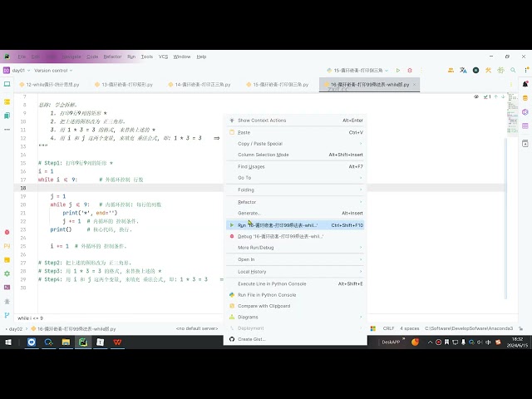Expand the Copy / Paste Special submenu
The width and height of the screenshot is (532, 399).
pyautogui.click(x=295, y=144)
